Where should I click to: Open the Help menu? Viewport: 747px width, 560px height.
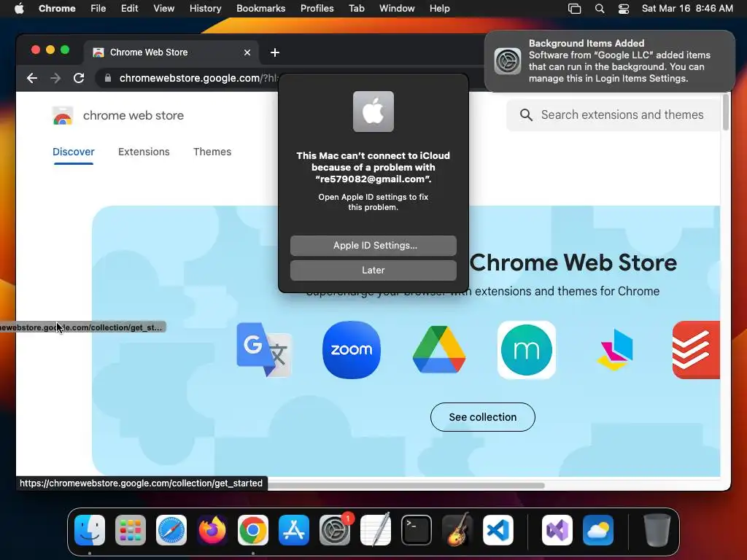tap(439, 8)
